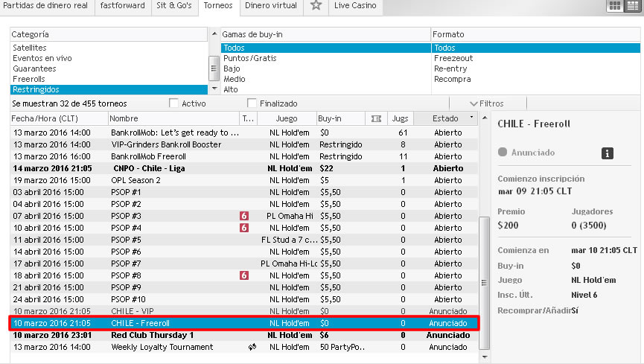This screenshot has width=644, height=364.
Task: Click 6-max badge on PSOP #8
Action: click(243, 275)
